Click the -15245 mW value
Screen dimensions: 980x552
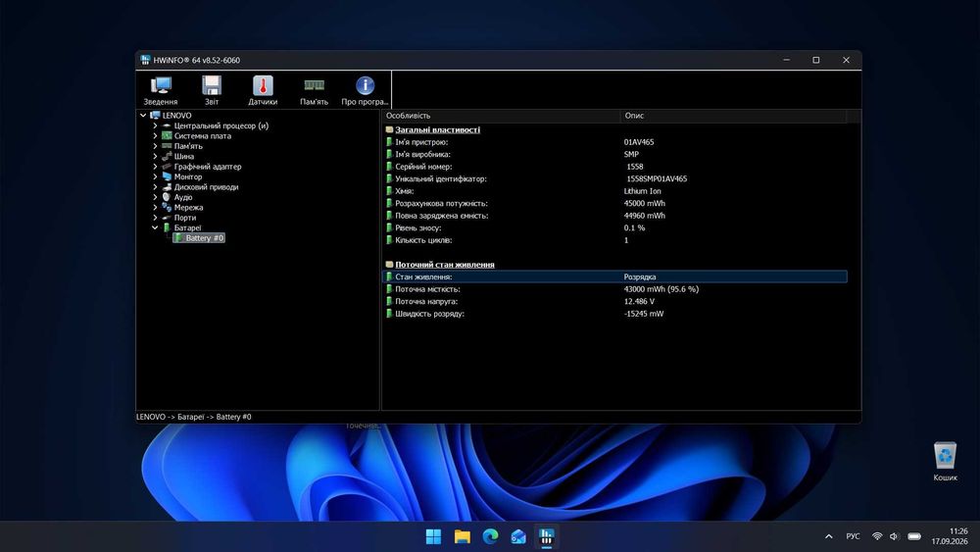644,314
